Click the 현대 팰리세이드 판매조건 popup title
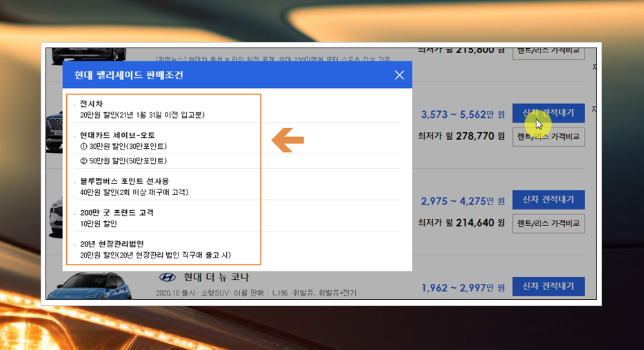 128,75
